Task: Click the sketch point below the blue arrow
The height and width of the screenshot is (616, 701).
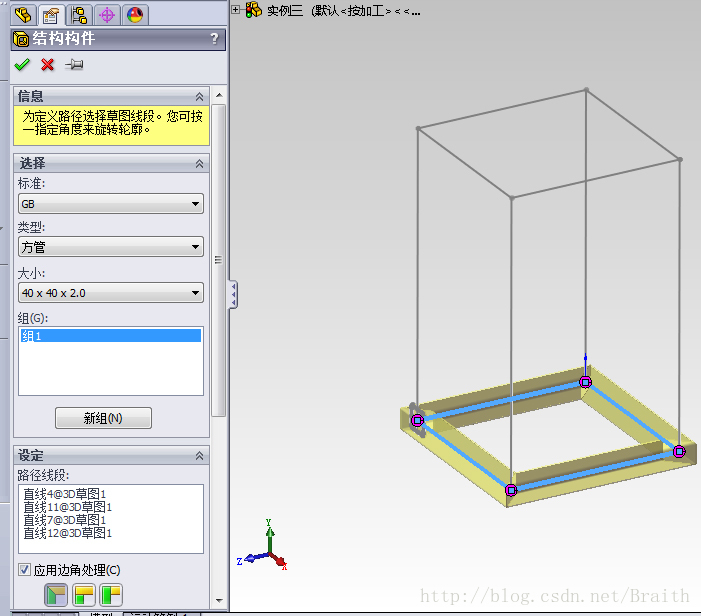Action: pos(585,382)
